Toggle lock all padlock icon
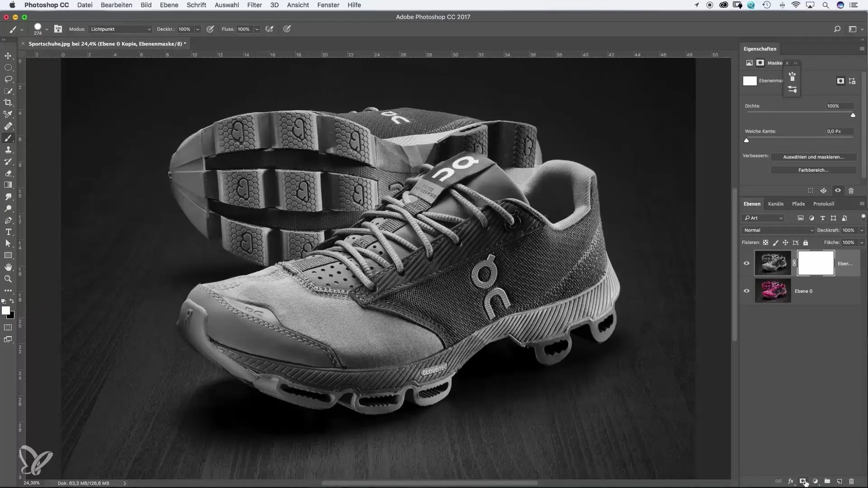The height and width of the screenshot is (488, 868). pyautogui.click(x=806, y=243)
